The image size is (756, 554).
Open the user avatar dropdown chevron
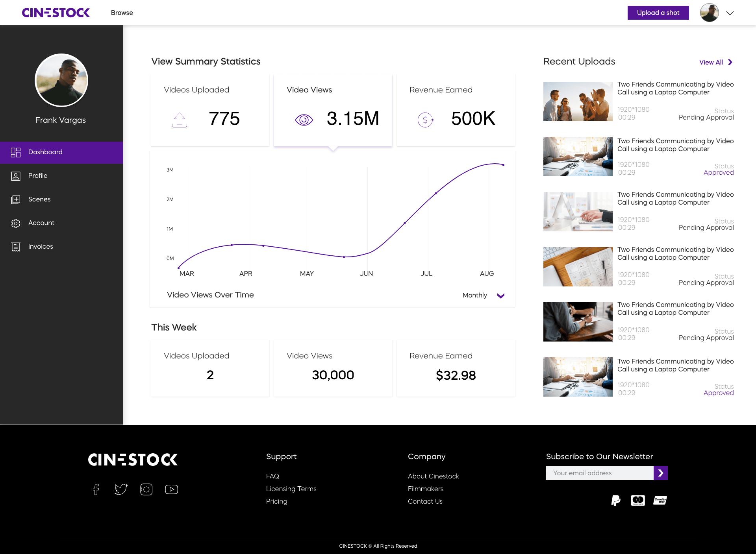[x=730, y=13]
